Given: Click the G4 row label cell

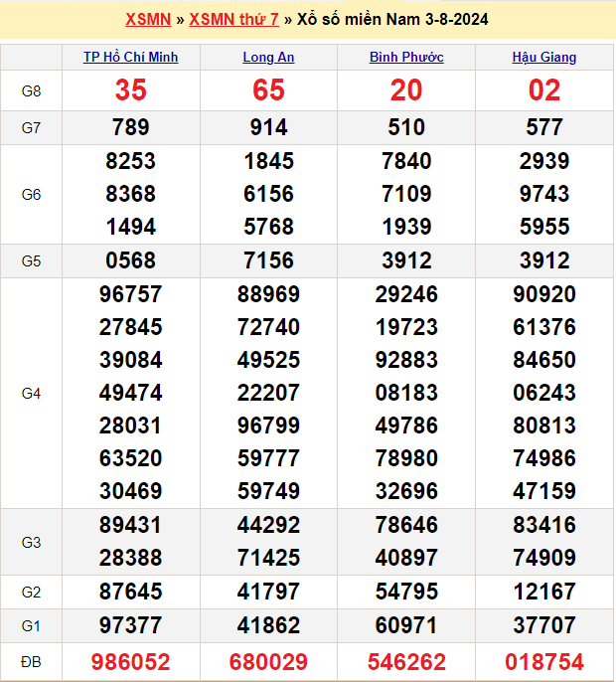Looking at the screenshot, I should 31,394.
